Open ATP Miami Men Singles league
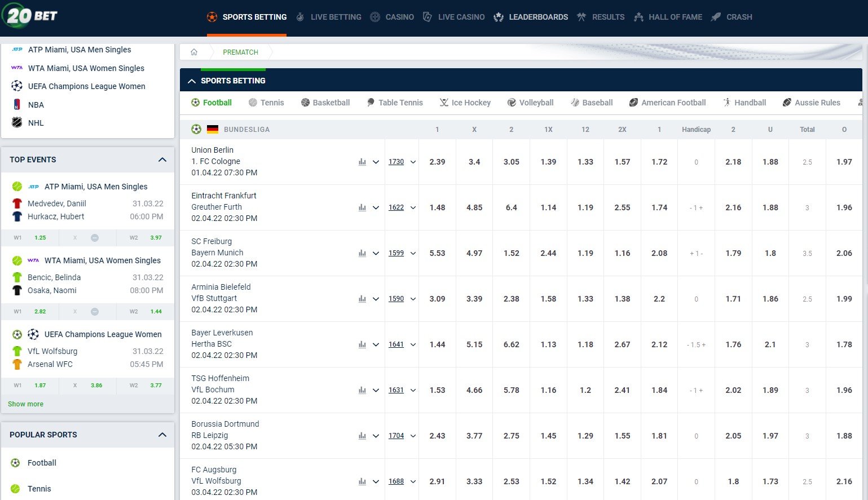Screen dimensions: 868x500 point(80,50)
